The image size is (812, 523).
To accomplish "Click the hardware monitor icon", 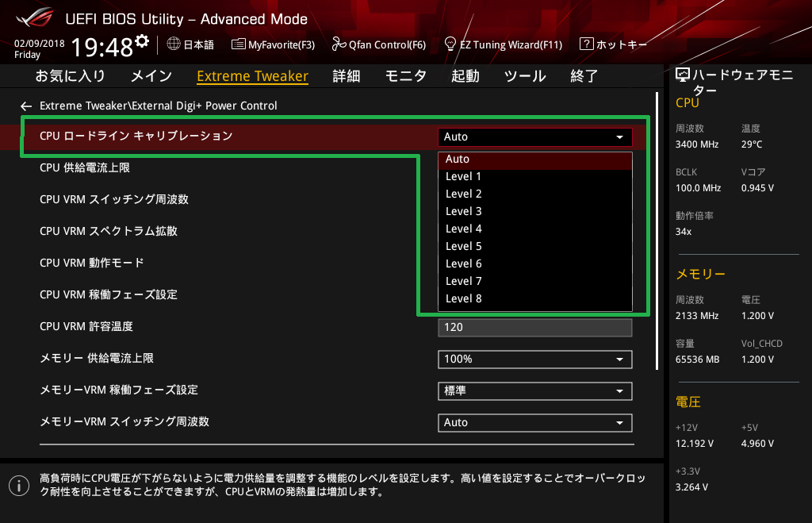I will tap(683, 75).
